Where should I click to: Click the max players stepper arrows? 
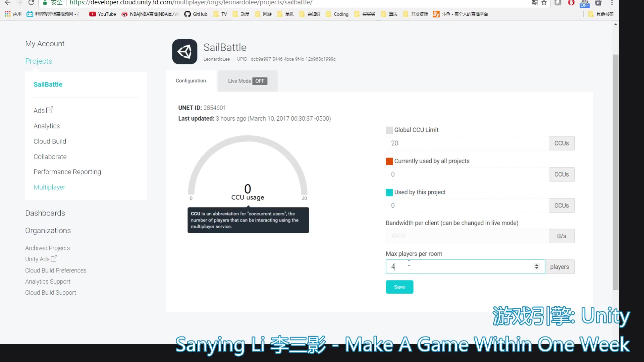[x=537, y=266]
